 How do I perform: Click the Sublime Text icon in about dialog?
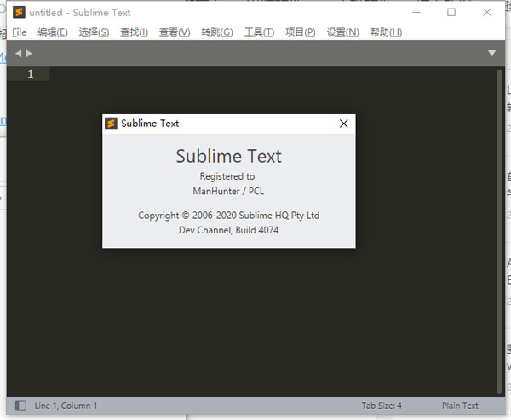coord(111,124)
